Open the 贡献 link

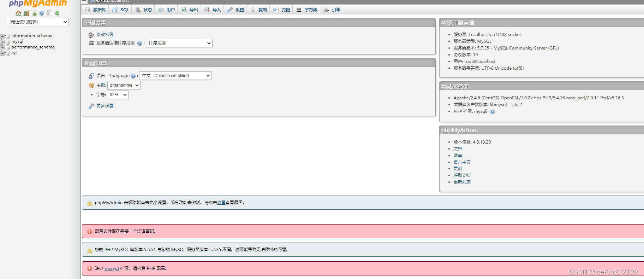[x=458, y=169]
